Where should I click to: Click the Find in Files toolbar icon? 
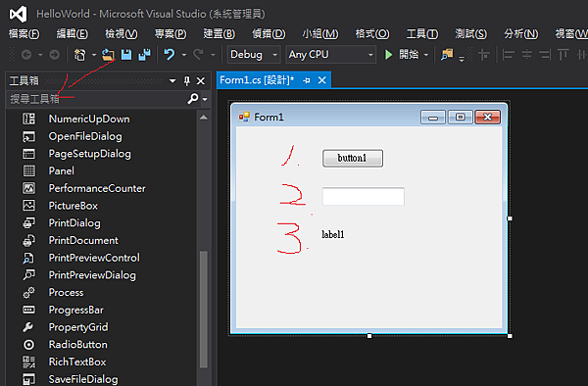pos(447,55)
